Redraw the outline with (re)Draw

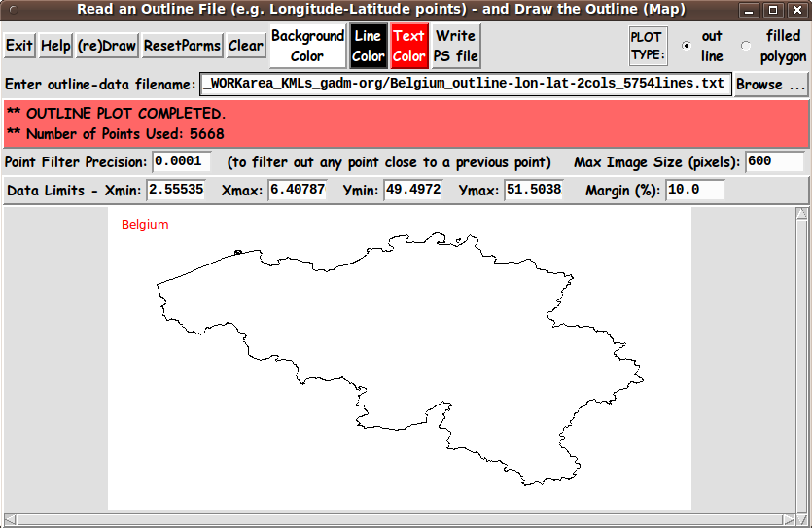pyautogui.click(x=107, y=46)
